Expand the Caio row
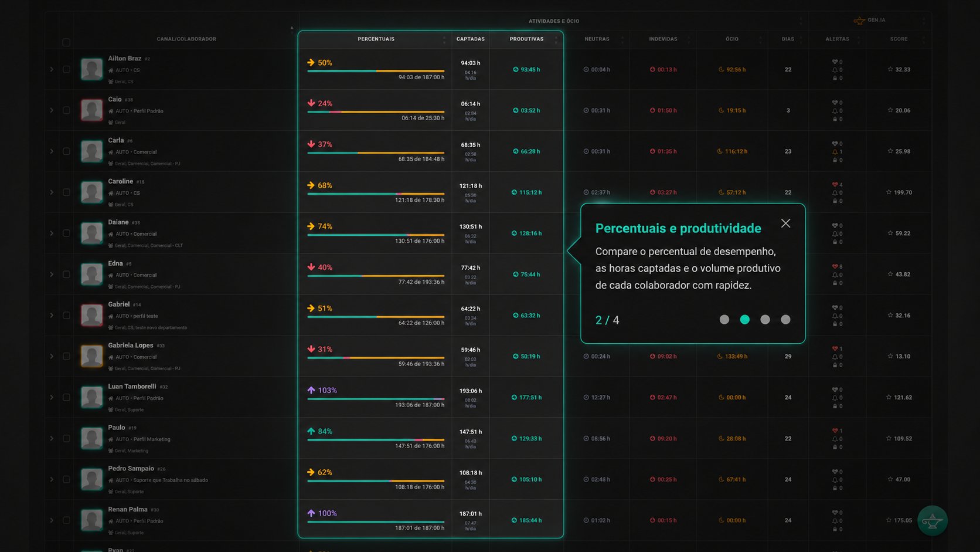The image size is (980, 552). [52, 110]
